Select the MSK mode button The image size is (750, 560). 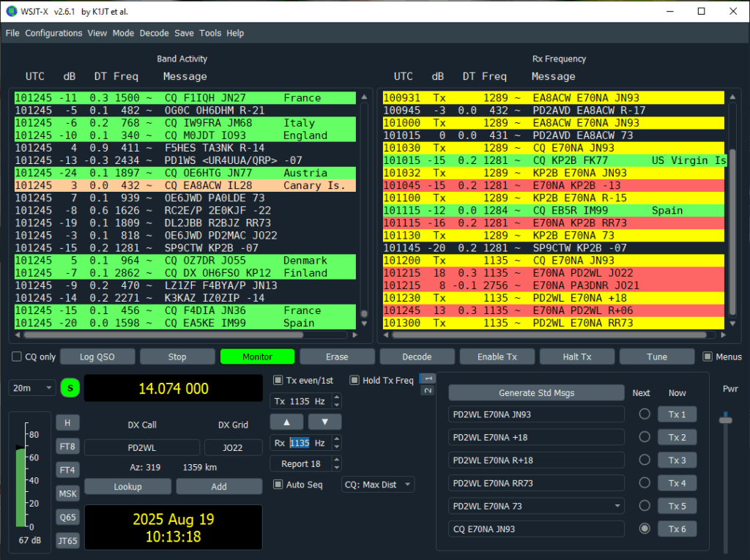click(67, 493)
